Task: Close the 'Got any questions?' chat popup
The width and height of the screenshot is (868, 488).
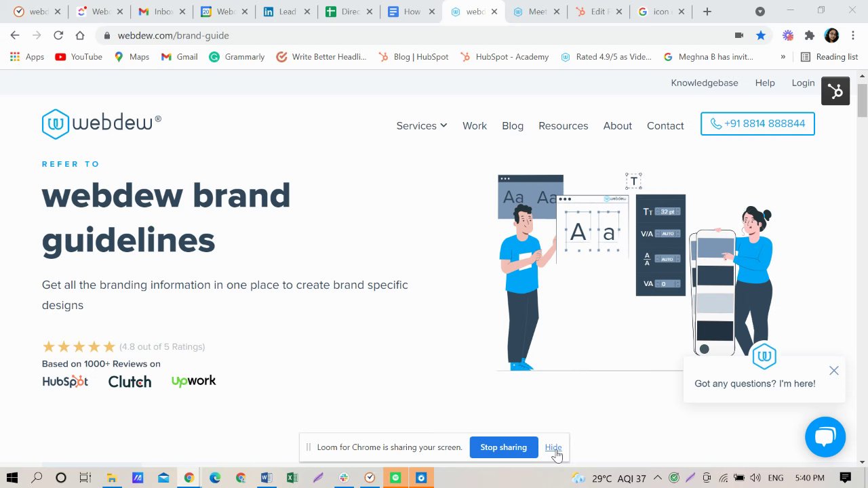Action: (x=834, y=371)
